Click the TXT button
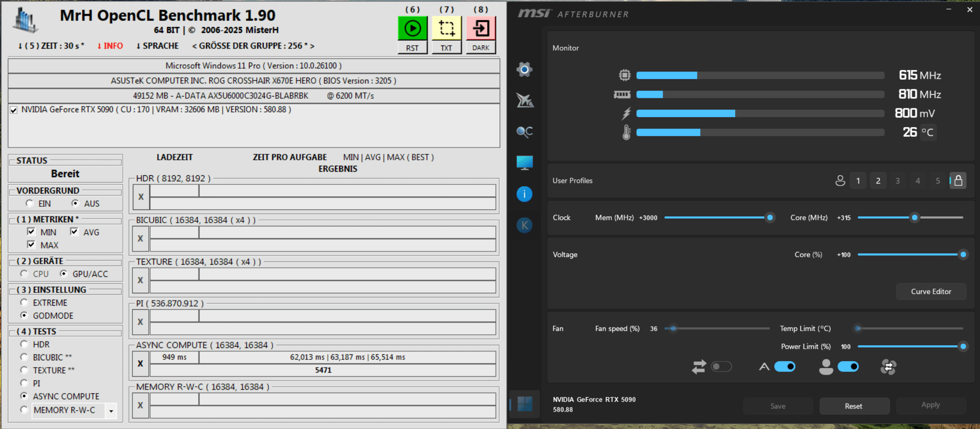This screenshot has width=980, height=429. pos(447,47)
